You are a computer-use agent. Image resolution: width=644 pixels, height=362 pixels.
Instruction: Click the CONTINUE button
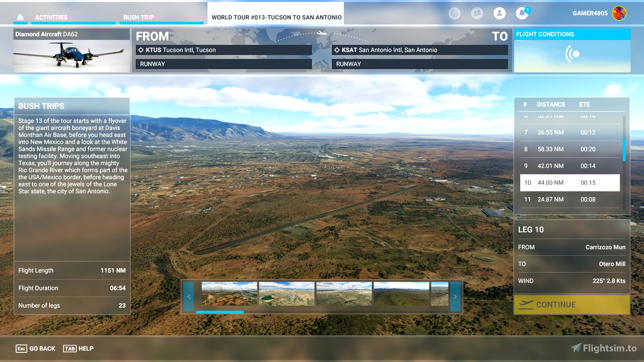pos(572,305)
